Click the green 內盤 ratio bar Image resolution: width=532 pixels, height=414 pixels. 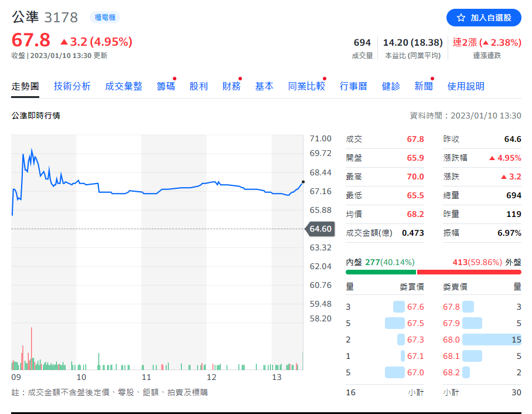381,272
